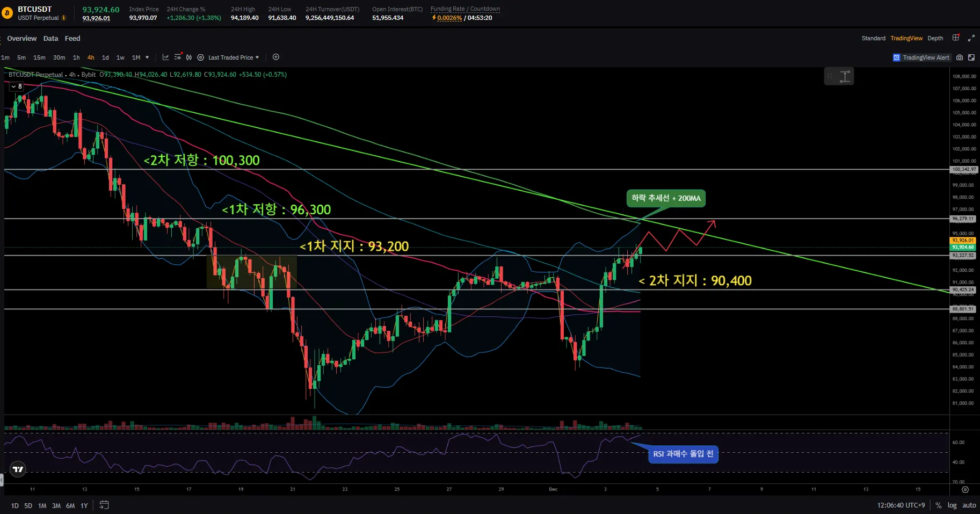Open the multi-chart grid layout icon
Viewport: 980px width, 514px height.
(x=956, y=38)
